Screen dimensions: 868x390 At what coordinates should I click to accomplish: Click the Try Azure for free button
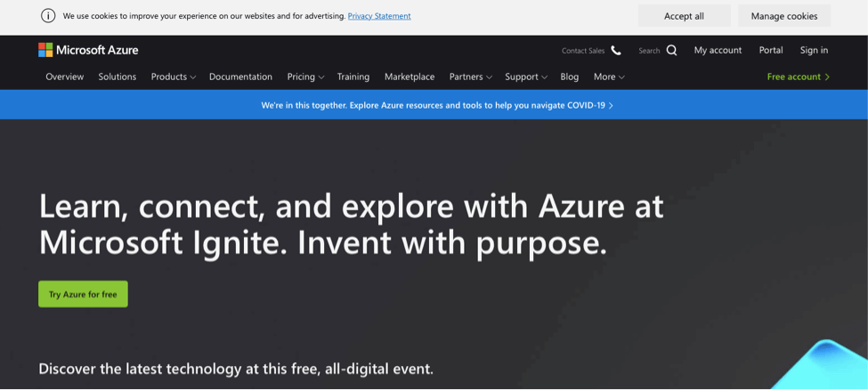(83, 294)
